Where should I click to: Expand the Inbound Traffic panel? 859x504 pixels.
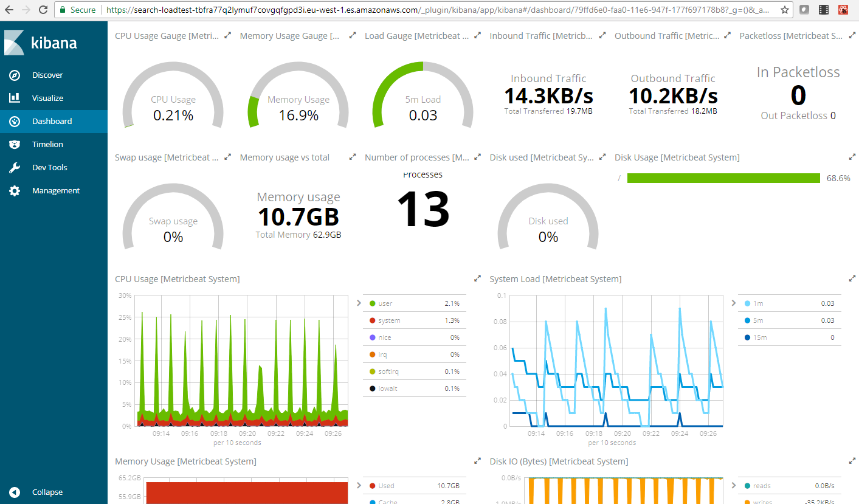coord(602,36)
